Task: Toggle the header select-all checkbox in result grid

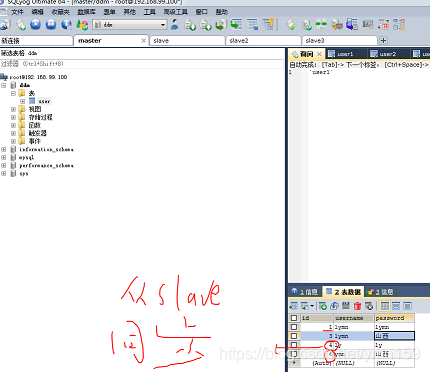Action: 294,318
